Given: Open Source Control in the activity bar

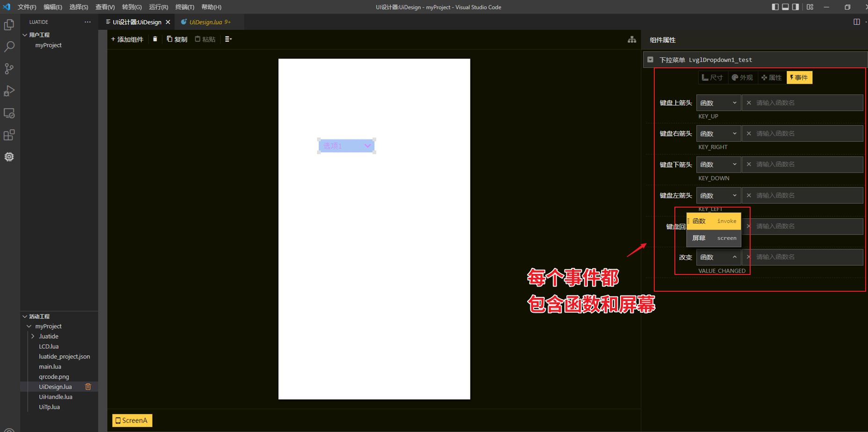Looking at the screenshot, I should click(9, 69).
